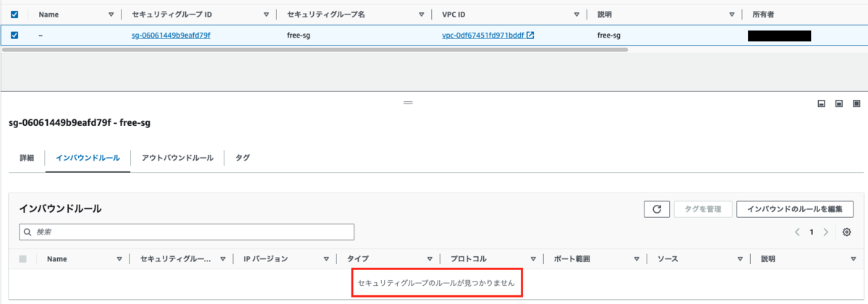This screenshot has width=868, height=304.
Task: Sort inbound rules by プロトコル arrow
Action: (533, 258)
